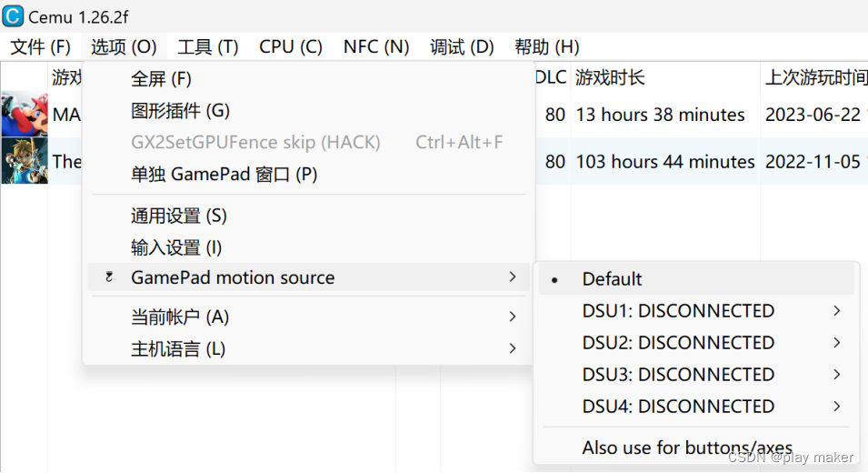
Task: Expand DSU1: DISCONNECTED submenu
Action: click(x=696, y=311)
